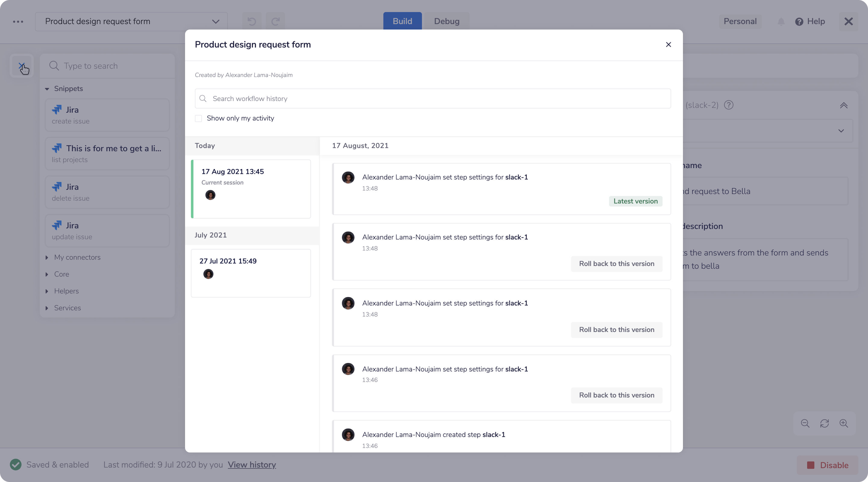This screenshot has width=868, height=482.
Task: Click the avatar on the 17 Aug session
Action: click(210, 195)
